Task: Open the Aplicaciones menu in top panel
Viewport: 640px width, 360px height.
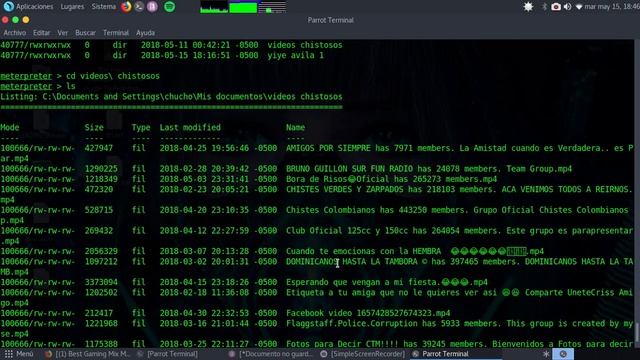Action: click(x=35, y=7)
